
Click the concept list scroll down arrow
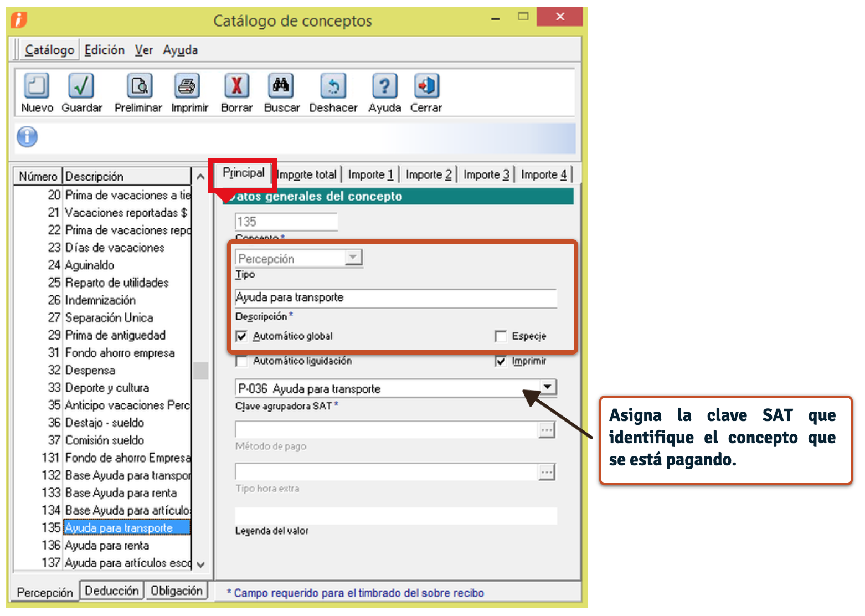(200, 564)
